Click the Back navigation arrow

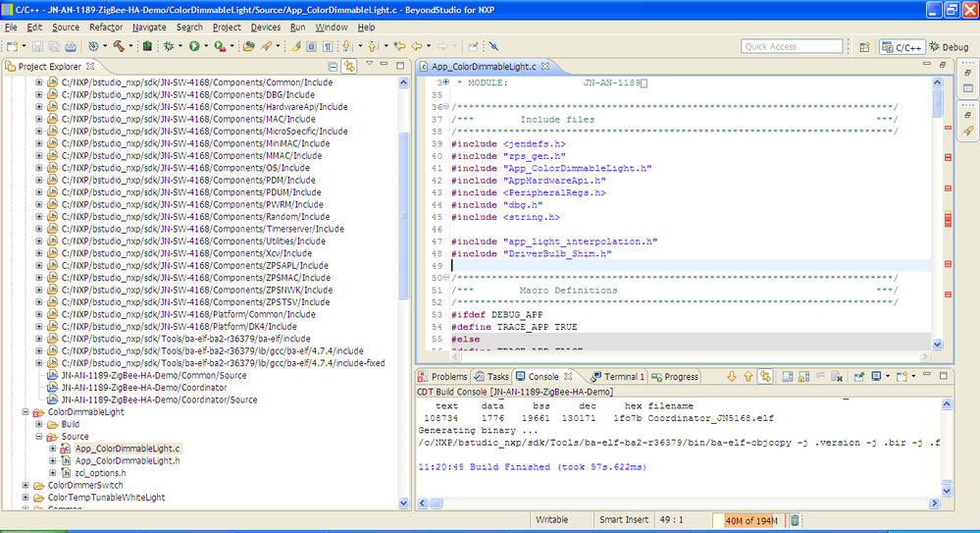pyautogui.click(x=417, y=46)
